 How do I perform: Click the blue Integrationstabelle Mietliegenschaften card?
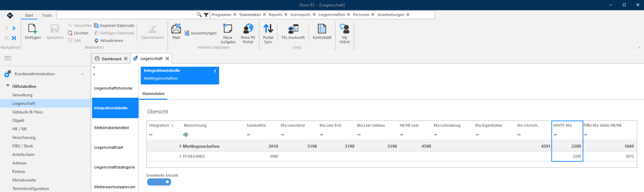[x=180, y=76]
